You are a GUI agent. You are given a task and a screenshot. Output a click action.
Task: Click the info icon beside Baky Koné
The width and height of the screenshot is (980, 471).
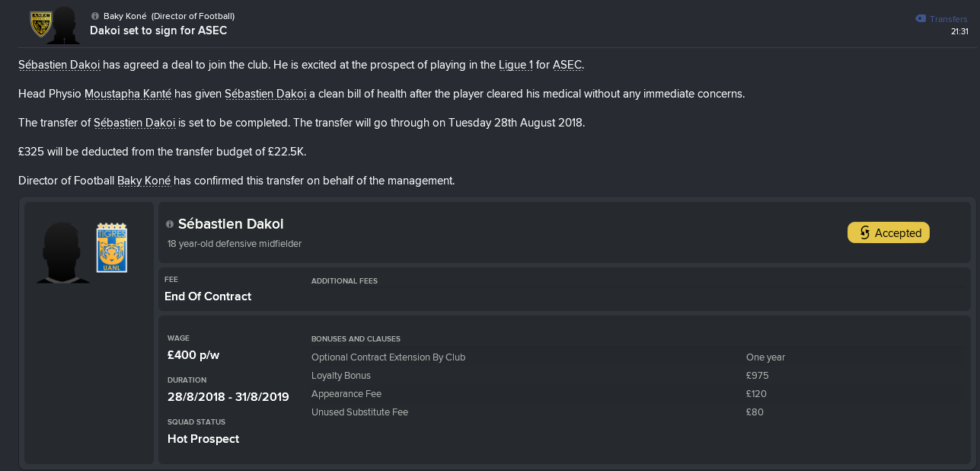(94, 16)
